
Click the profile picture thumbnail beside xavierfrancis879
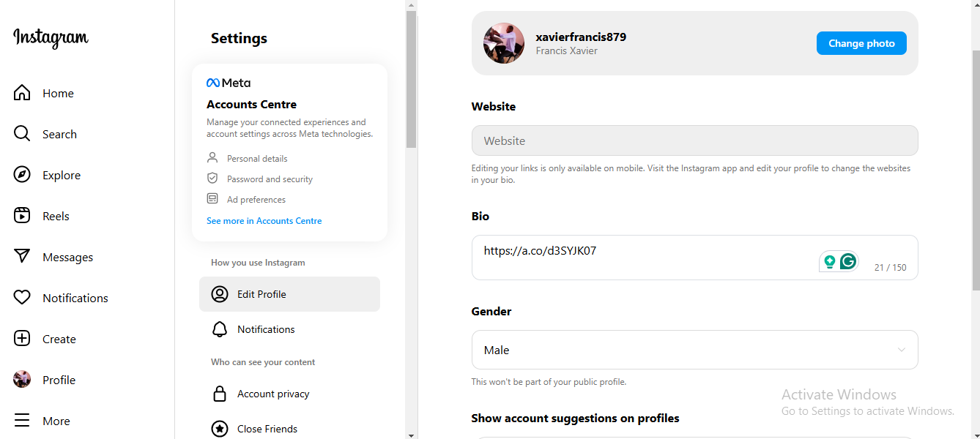click(x=504, y=43)
